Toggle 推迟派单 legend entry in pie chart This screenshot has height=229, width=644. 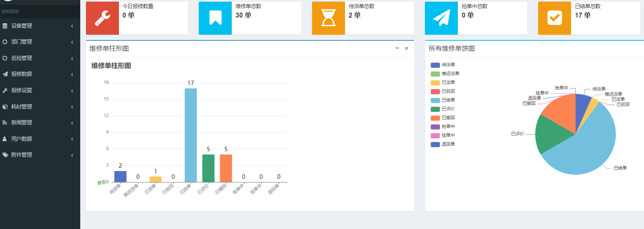tap(445, 73)
